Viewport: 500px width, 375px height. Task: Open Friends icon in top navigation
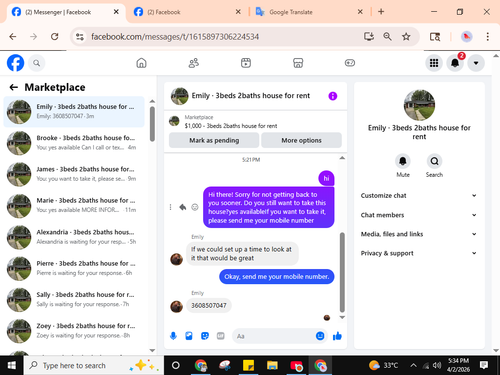(194, 63)
